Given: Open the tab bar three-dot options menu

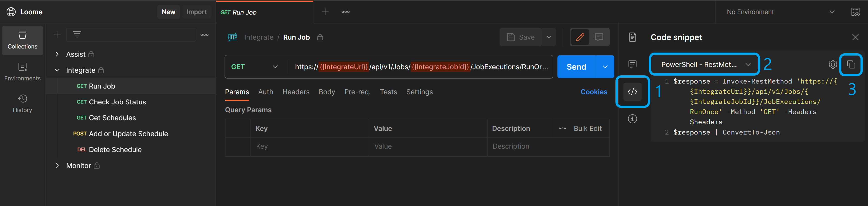Looking at the screenshot, I should pos(345,12).
